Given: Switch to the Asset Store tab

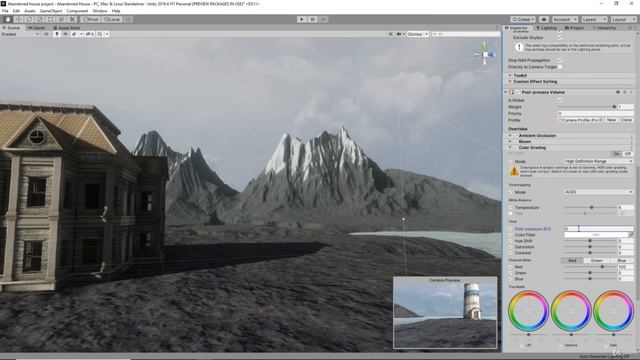Looking at the screenshot, I should coord(67,28).
